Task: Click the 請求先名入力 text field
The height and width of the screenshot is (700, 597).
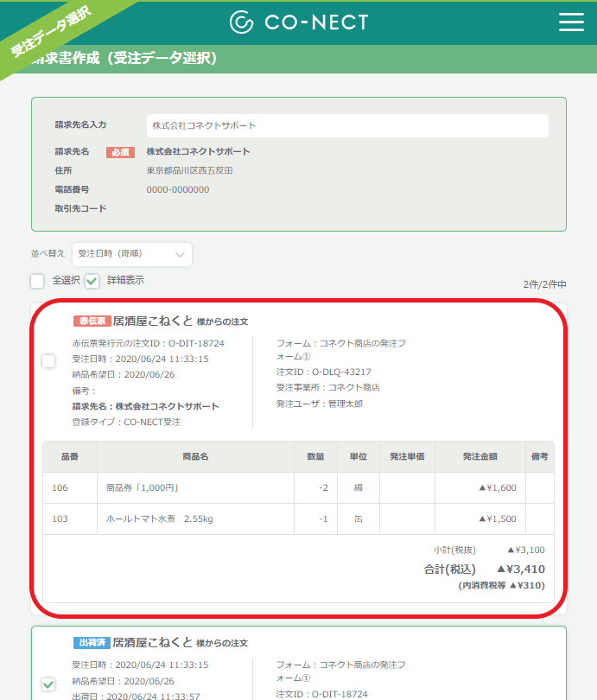Action: pos(347,126)
